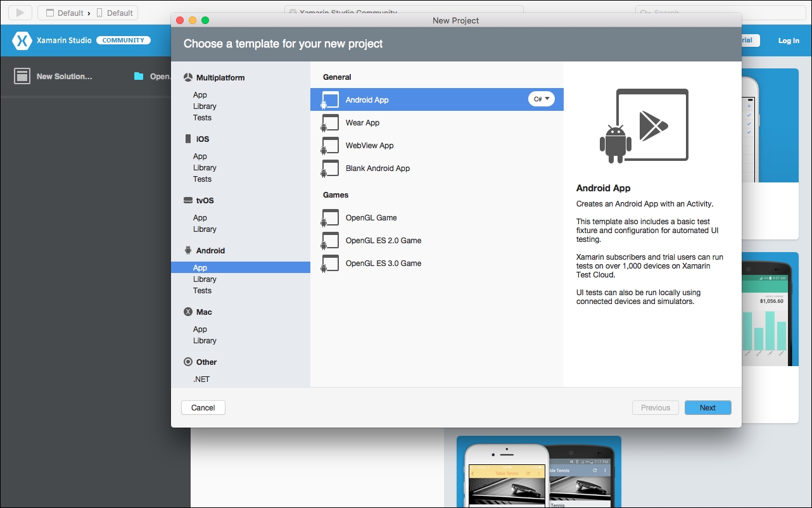
Task: Click the OpenGL ES 3.0 Game label
Action: (383, 264)
